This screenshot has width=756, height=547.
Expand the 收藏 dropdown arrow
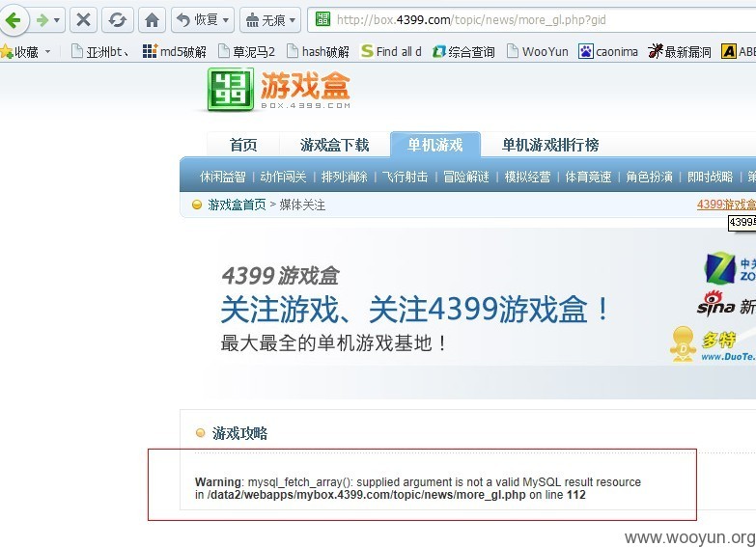tap(47, 51)
